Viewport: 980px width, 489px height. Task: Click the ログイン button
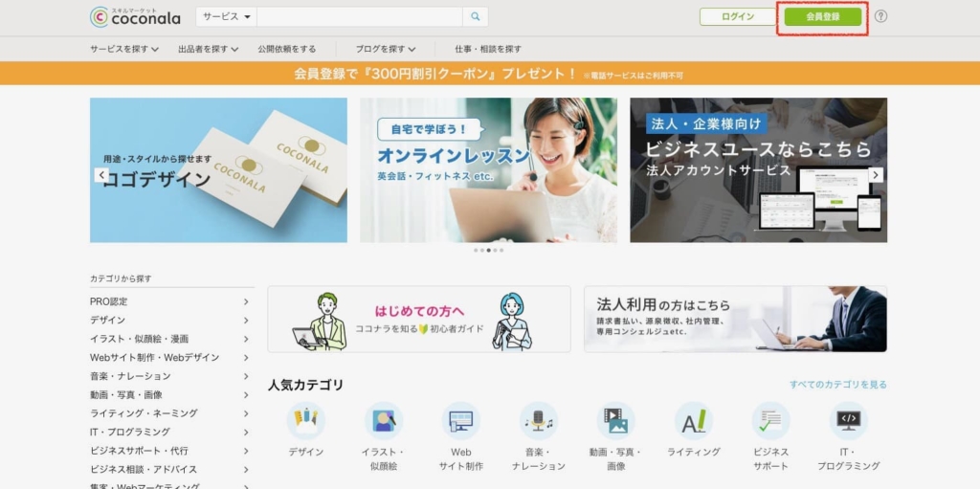click(x=738, y=17)
